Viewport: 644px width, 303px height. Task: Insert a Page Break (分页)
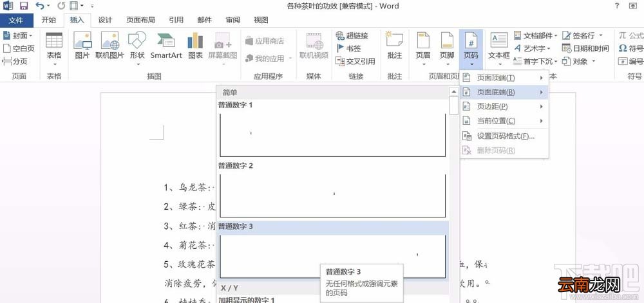pyautogui.click(x=15, y=62)
